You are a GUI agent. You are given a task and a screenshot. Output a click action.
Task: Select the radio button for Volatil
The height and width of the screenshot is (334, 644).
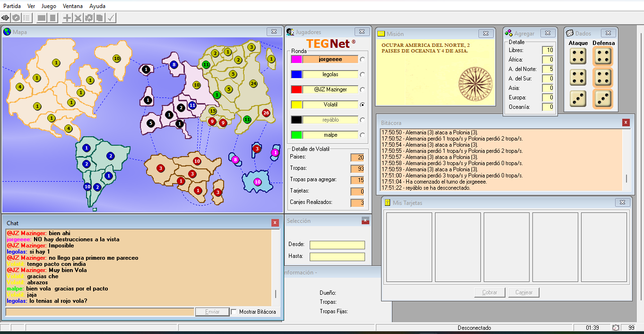coord(363,105)
